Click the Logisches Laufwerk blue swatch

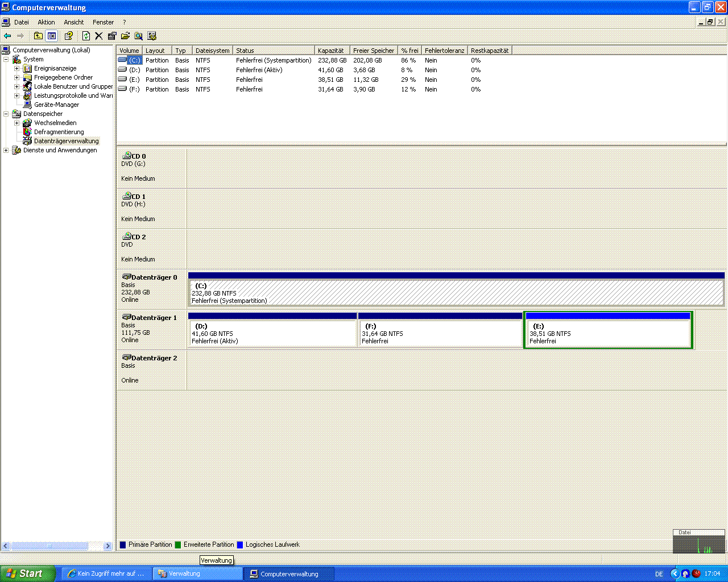240,544
